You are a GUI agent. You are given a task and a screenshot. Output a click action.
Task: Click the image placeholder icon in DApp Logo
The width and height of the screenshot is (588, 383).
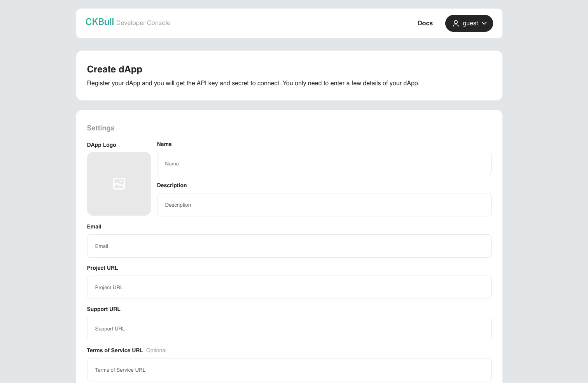119,184
